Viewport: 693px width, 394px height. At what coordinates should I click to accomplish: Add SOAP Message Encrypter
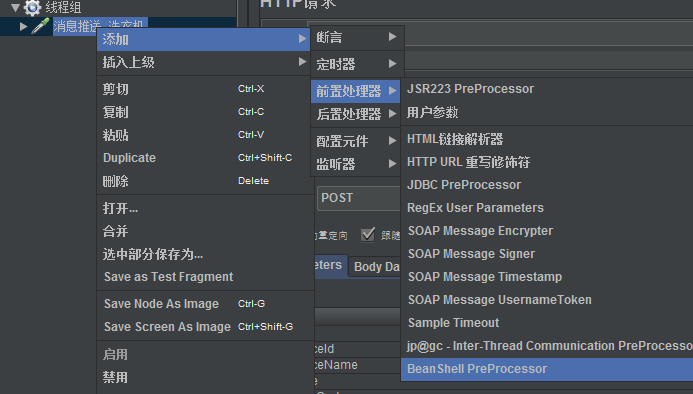pos(547,231)
